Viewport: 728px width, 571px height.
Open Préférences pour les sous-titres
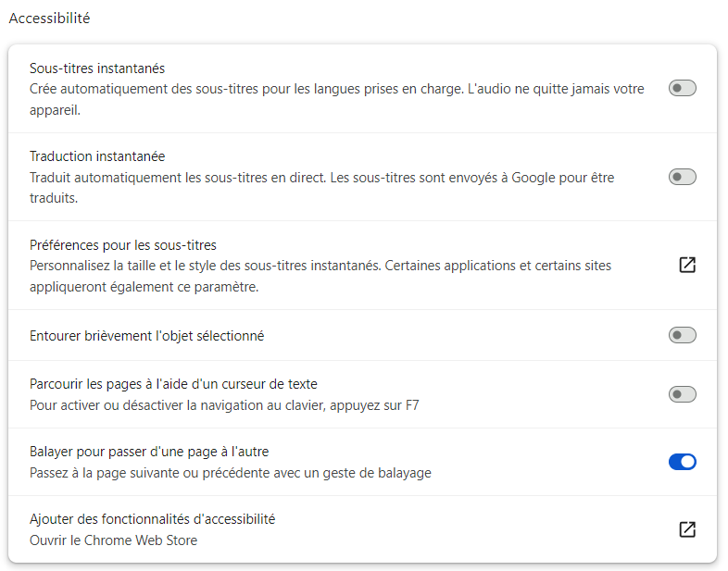click(123, 245)
